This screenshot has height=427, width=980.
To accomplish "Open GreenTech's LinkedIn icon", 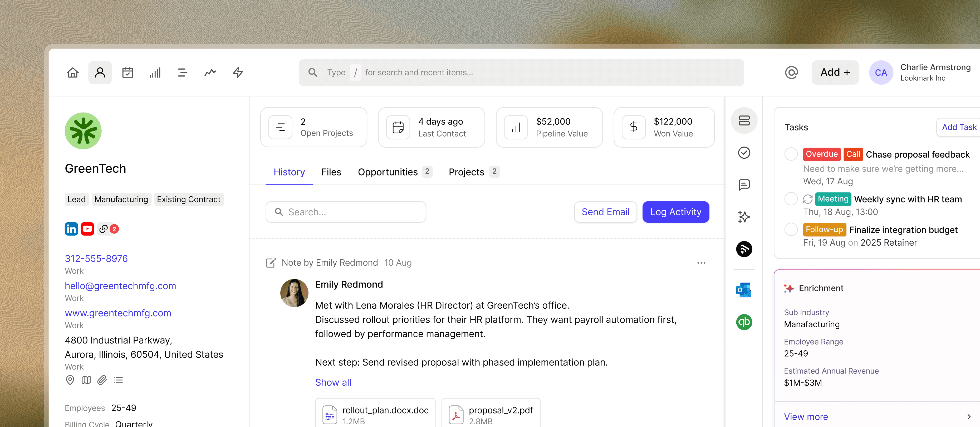I will 71,229.
